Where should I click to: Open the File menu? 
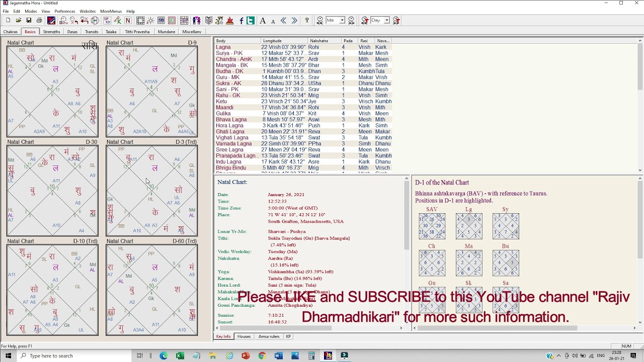6,11
